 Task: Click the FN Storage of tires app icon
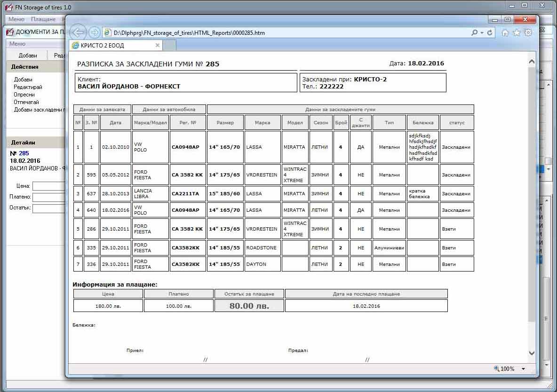pos(9,7)
